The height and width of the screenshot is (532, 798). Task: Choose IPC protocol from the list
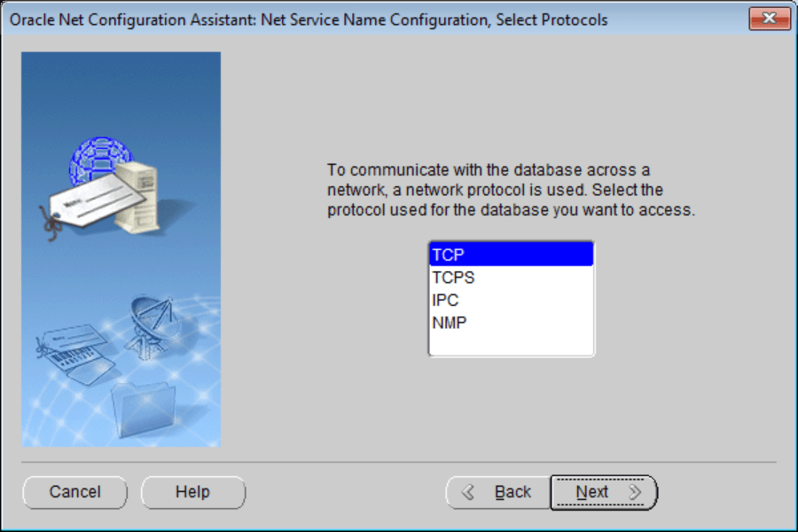511,300
